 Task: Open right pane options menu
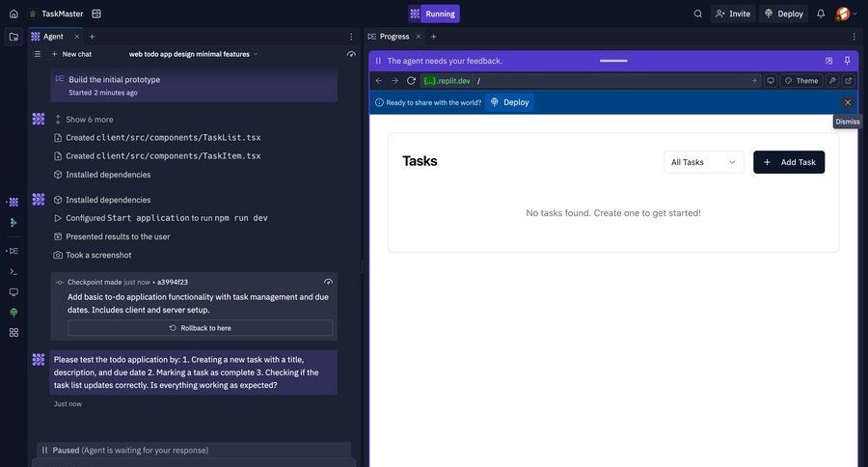854,37
